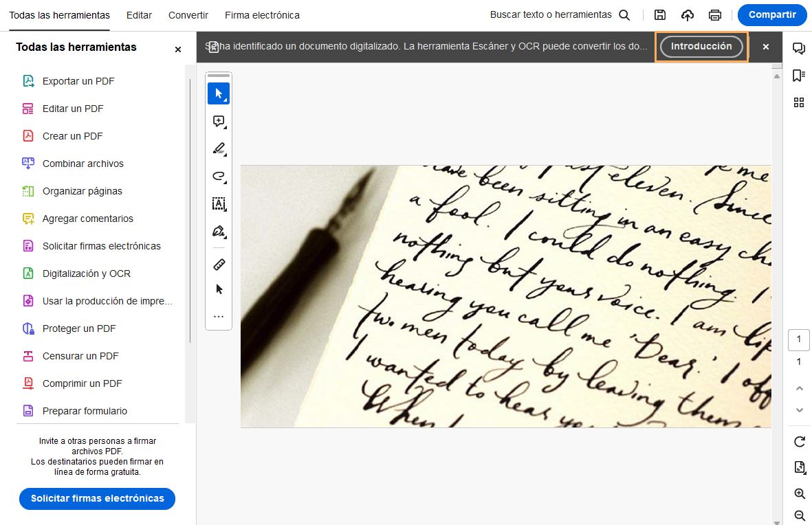Open the Fill and Sign tool
Screen dimensions: 812x525
pyautogui.click(x=219, y=232)
